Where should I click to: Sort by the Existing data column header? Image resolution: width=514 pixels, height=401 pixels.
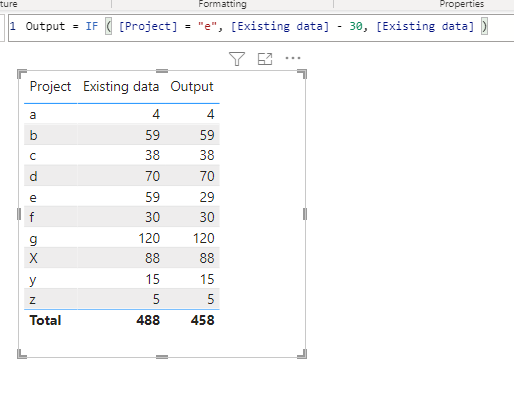click(x=121, y=86)
